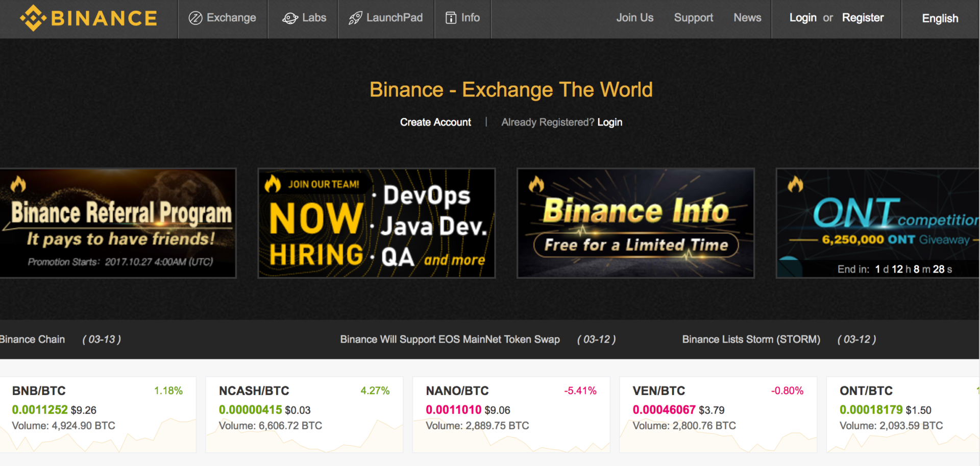Click the VEN/BTC pair title
980x466 pixels.
point(659,391)
